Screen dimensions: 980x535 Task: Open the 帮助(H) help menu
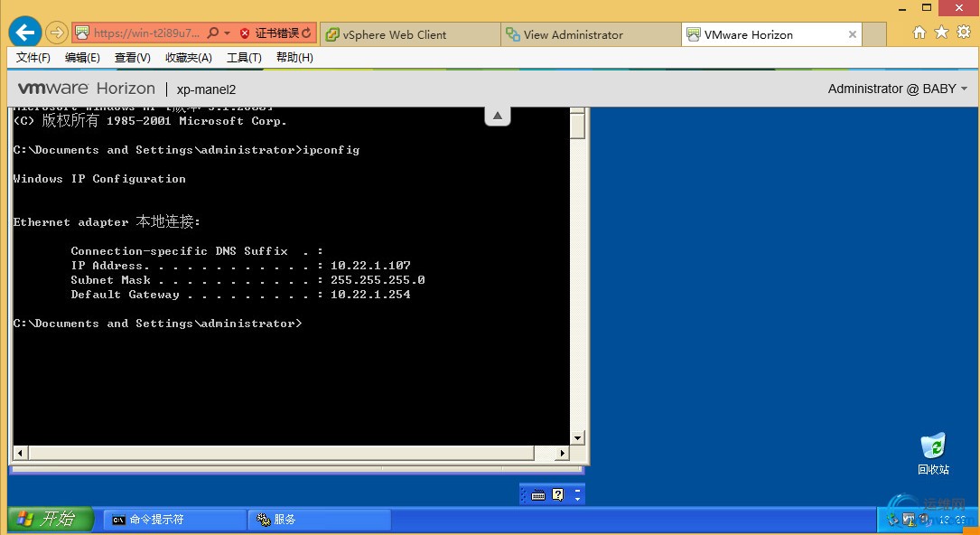tap(294, 58)
